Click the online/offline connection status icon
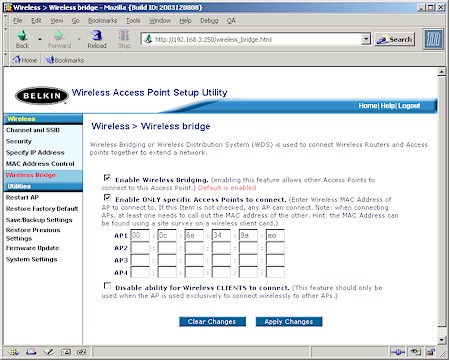450x361 pixels. click(x=398, y=352)
